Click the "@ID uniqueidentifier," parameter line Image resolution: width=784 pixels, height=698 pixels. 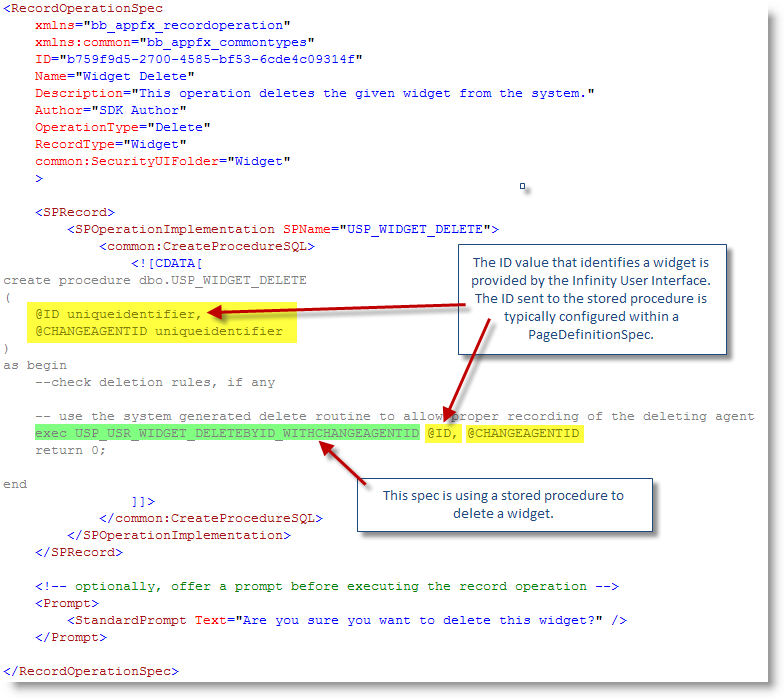118,314
